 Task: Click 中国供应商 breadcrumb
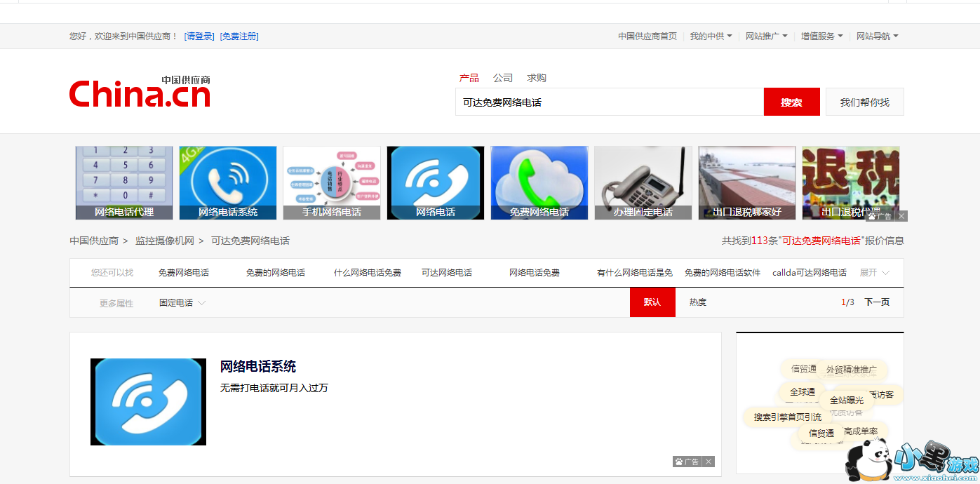(94, 241)
